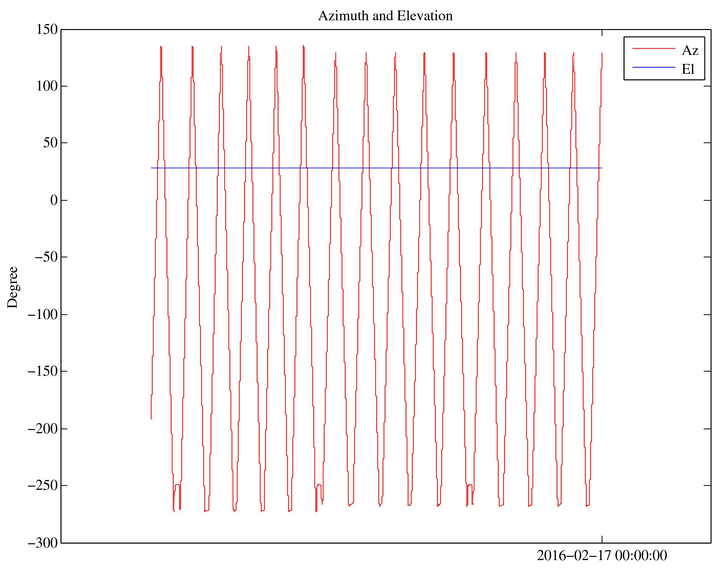Click the −250 y-axis tick label
The width and height of the screenshot is (721, 588).
(42, 485)
